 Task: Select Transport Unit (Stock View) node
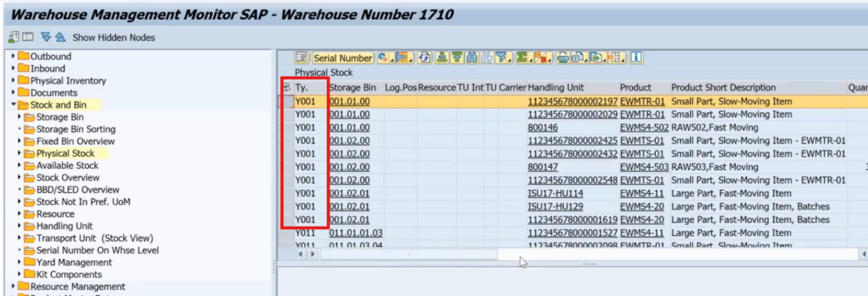[94, 238]
